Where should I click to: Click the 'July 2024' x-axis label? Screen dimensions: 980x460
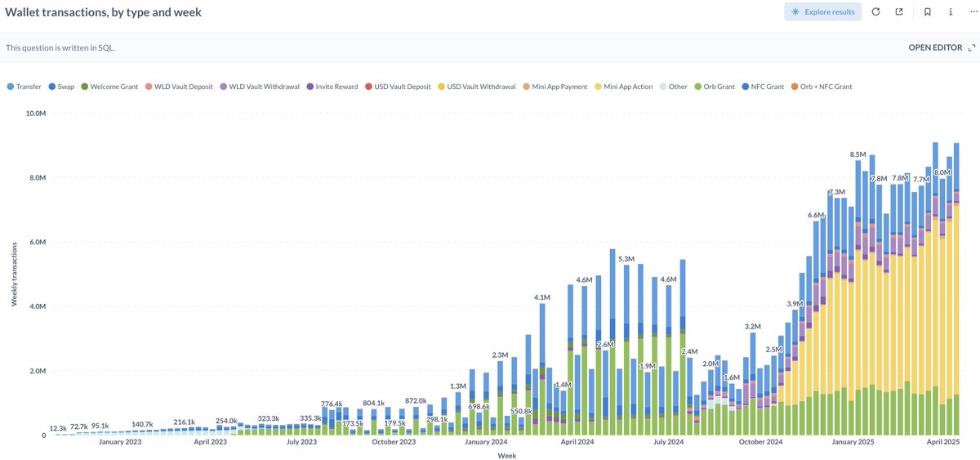(669, 442)
